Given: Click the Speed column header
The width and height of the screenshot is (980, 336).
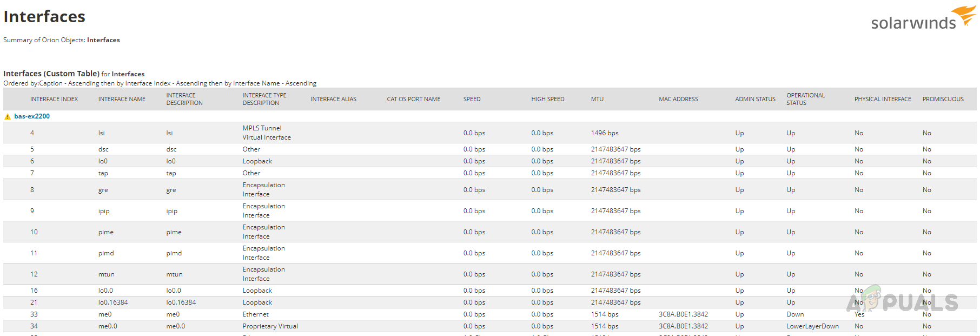Looking at the screenshot, I should [472, 99].
